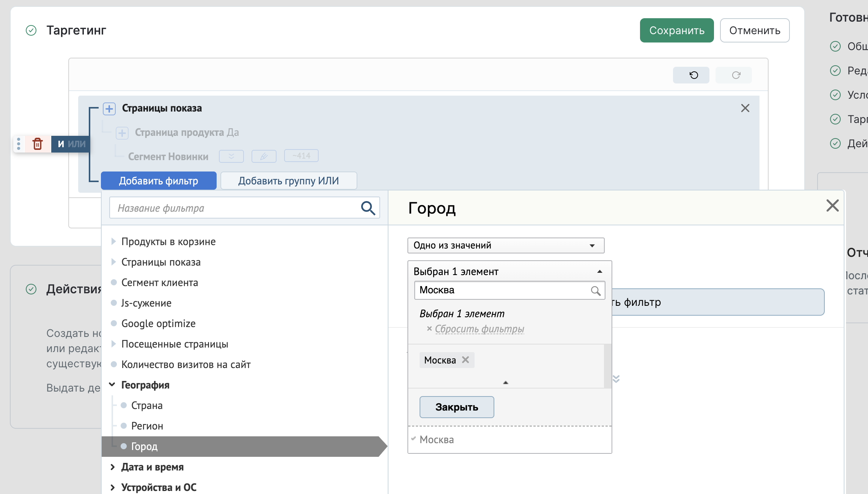Click the undo arrow button
Viewport: 868px width, 494px height.
point(691,75)
